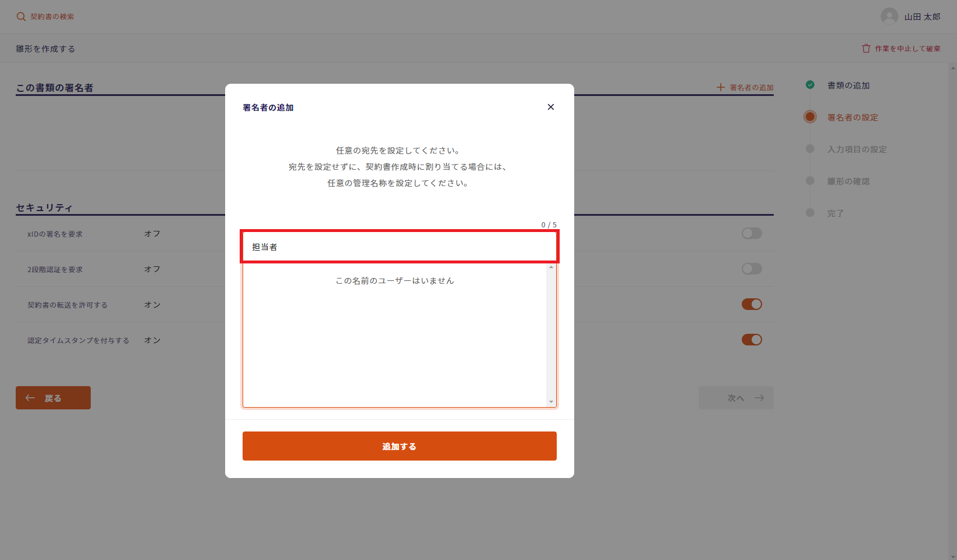Open the 山田 太郎 user menu
Viewport: 957px width, 560px height.
922,17
